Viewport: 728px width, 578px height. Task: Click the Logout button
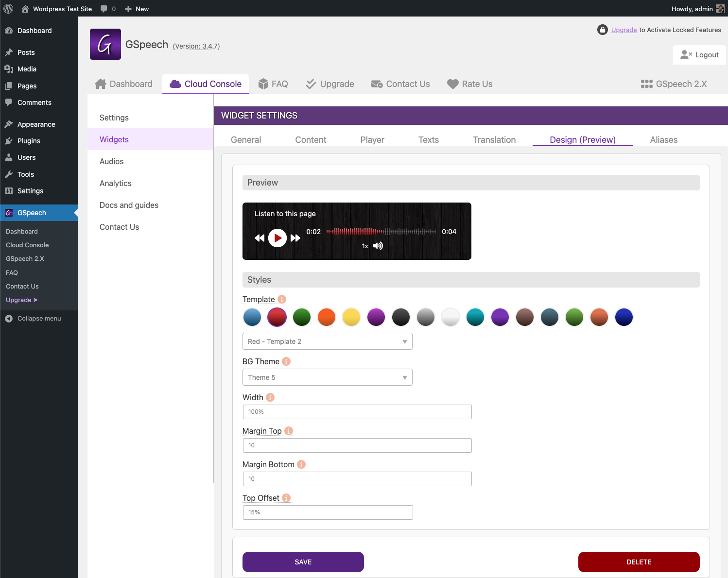[700, 55]
